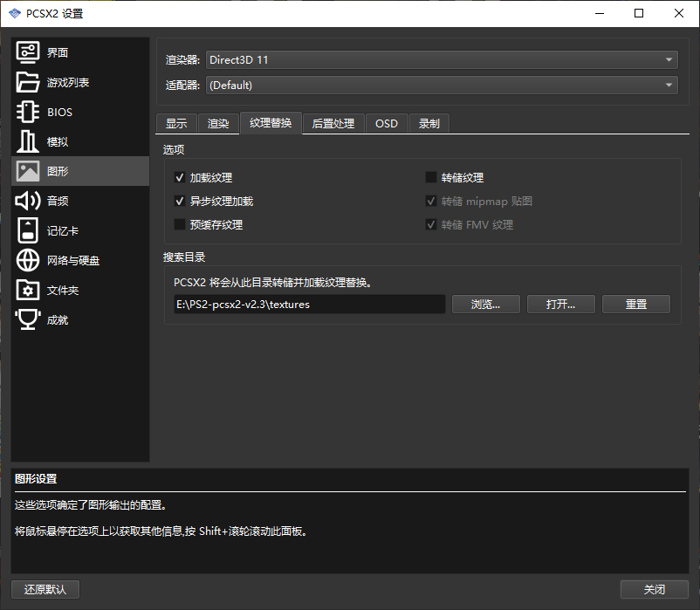
Task: Click the textures directory path field
Action: click(309, 305)
